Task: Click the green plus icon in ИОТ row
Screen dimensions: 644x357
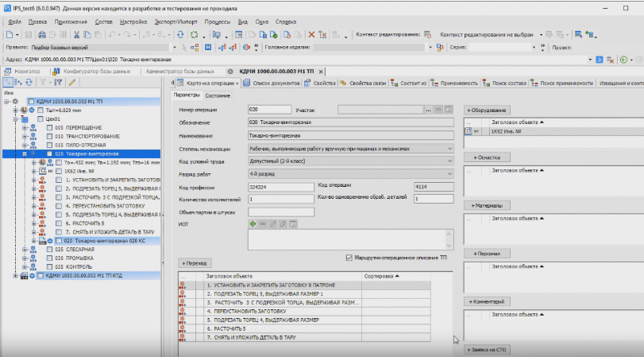Action: [x=253, y=225]
